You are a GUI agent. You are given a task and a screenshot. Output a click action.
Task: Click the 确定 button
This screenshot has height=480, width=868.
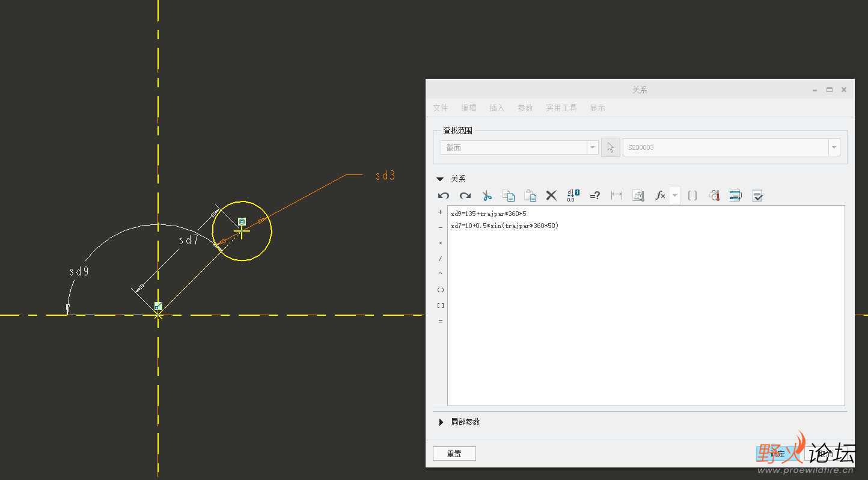click(x=778, y=454)
